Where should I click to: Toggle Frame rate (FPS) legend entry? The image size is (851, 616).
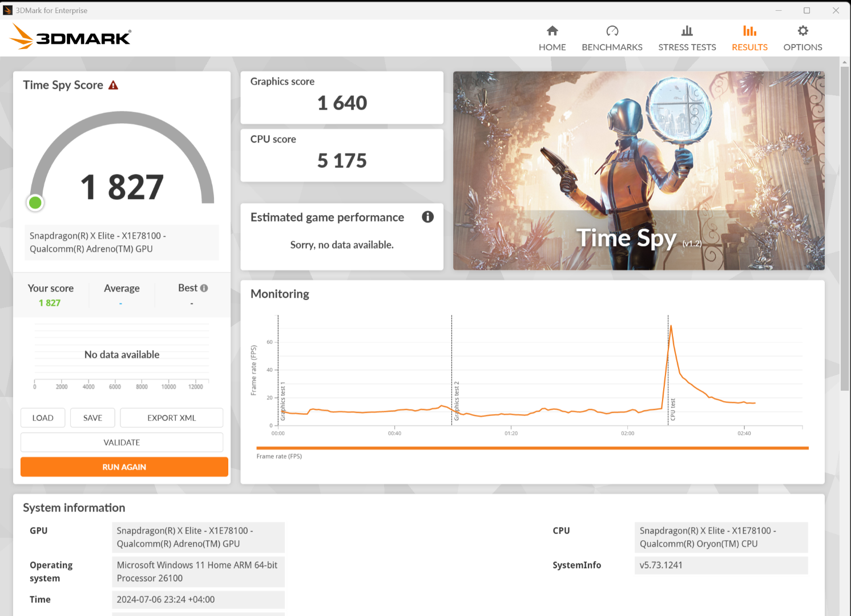click(x=279, y=456)
